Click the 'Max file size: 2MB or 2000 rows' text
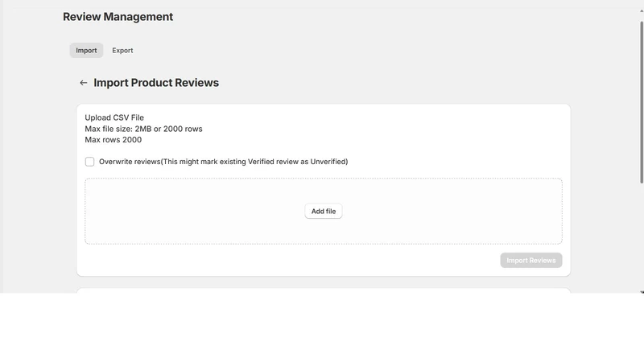644x362 pixels. tap(143, 129)
